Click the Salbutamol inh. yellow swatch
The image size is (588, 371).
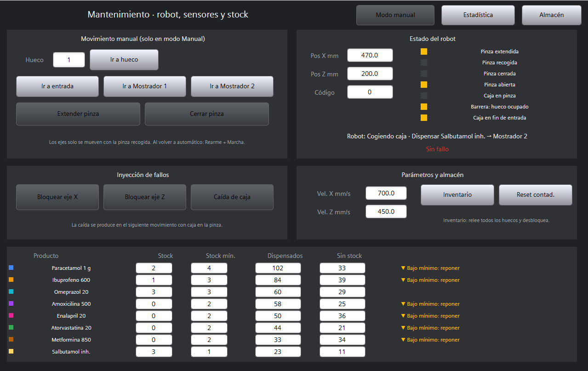(x=11, y=351)
